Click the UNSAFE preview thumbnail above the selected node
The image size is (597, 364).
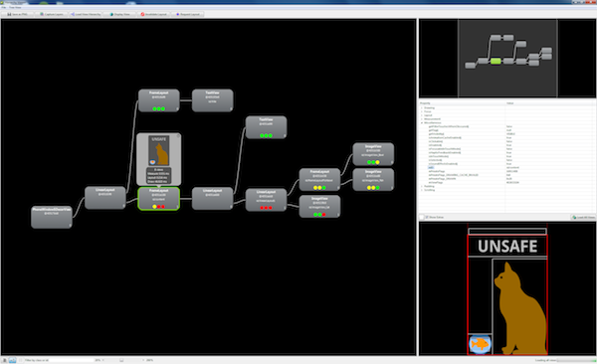pos(159,151)
